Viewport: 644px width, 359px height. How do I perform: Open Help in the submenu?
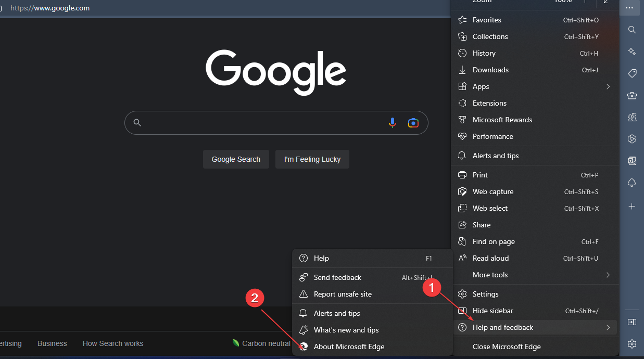point(372,258)
